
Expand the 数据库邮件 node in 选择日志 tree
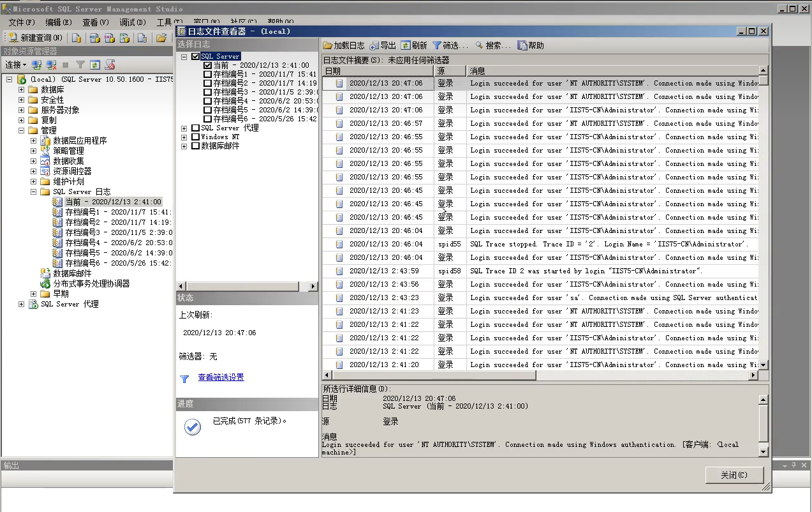click(x=184, y=146)
